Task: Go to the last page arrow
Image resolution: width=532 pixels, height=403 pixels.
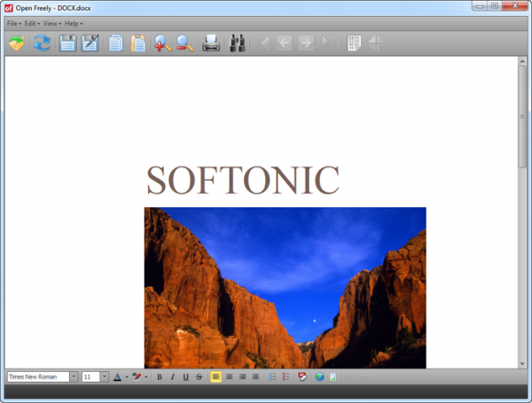Action: [327, 43]
